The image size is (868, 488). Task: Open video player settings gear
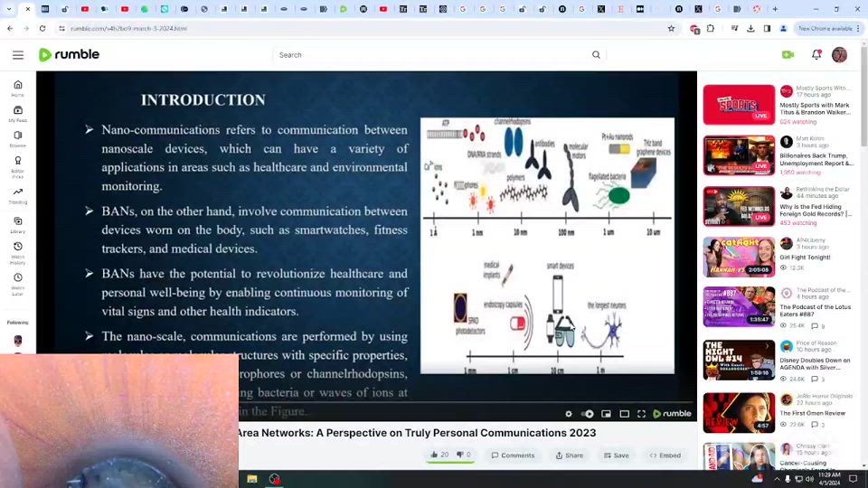click(569, 414)
